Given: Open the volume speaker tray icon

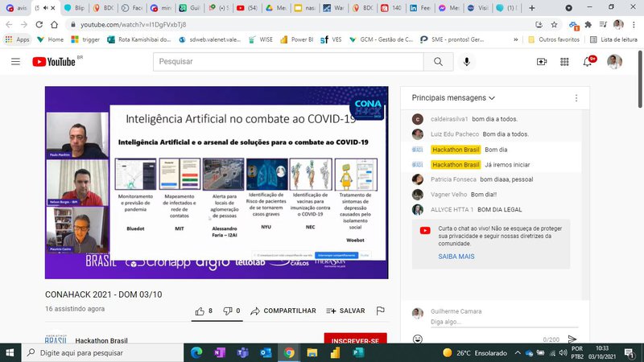Looking at the screenshot, I should tap(563, 352).
